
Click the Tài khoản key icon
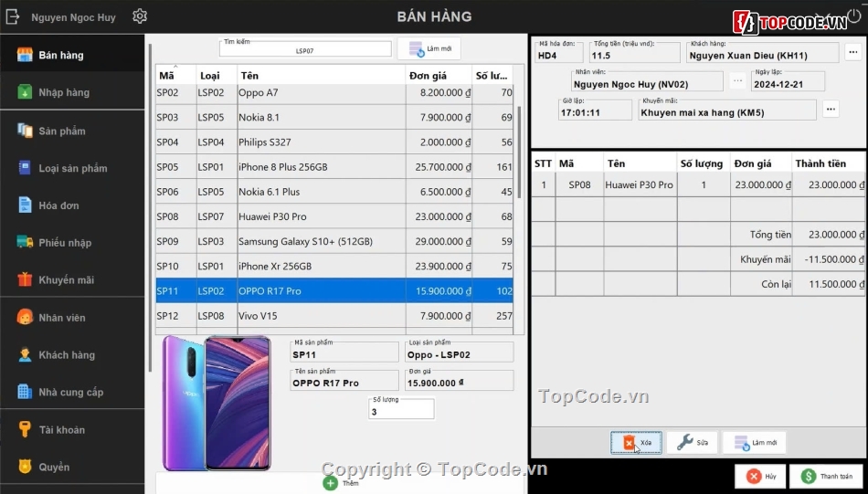(x=25, y=429)
